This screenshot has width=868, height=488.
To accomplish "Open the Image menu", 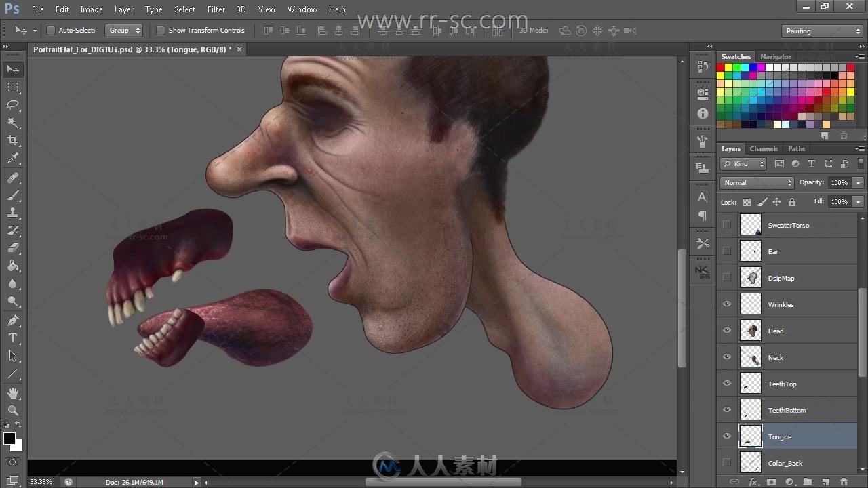I will [x=92, y=9].
